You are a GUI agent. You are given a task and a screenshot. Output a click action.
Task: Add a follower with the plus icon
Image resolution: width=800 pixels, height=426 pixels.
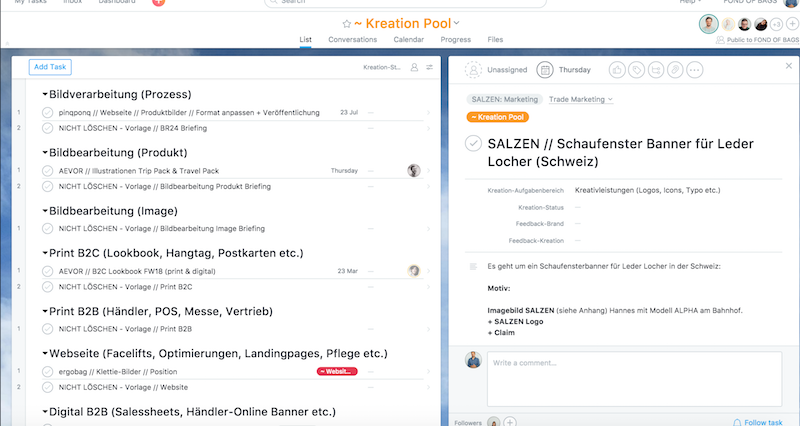point(509,422)
